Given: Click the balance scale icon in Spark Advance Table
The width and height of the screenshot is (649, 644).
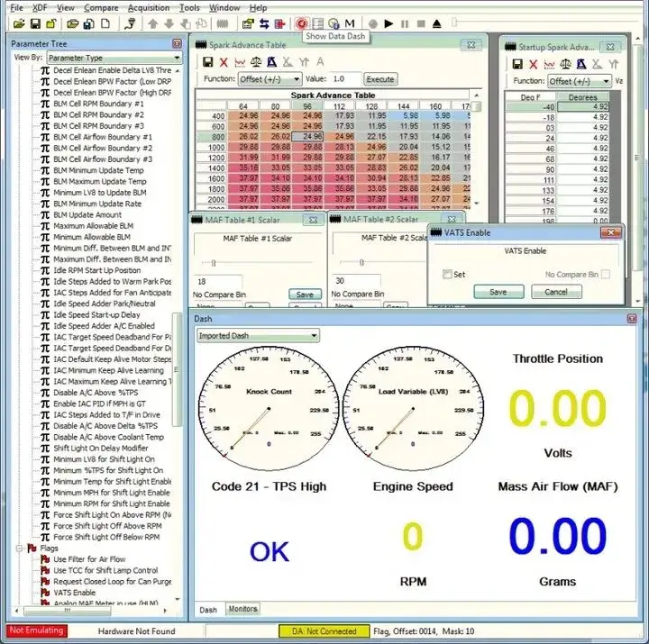Looking at the screenshot, I should coord(255,61).
